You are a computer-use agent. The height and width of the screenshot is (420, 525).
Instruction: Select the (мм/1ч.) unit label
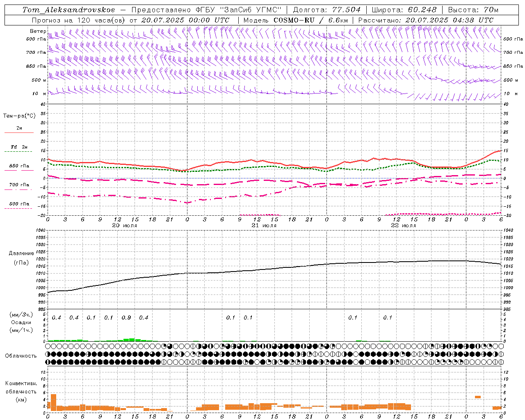21,331
